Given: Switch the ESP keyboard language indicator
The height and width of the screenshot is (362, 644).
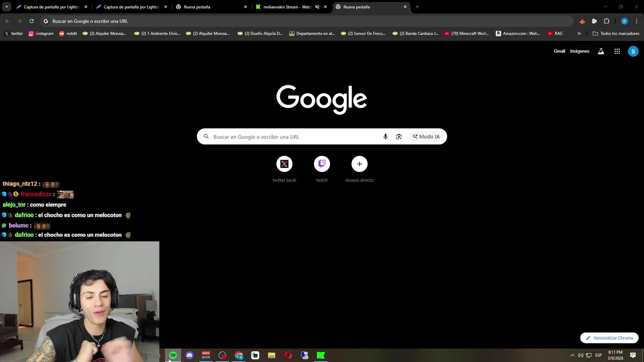Looking at the screenshot, I should 598,355.
